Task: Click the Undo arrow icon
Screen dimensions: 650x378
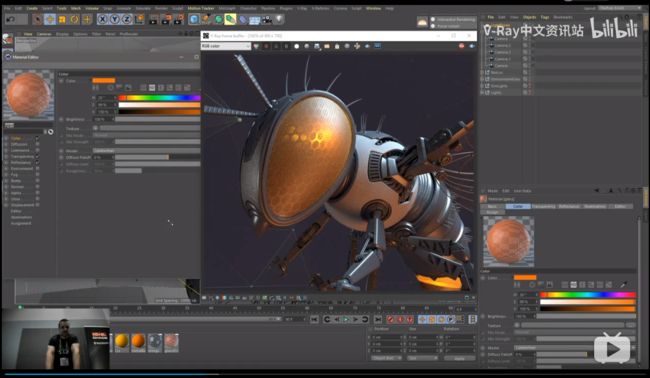Action: pyautogui.click(x=12, y=19)
